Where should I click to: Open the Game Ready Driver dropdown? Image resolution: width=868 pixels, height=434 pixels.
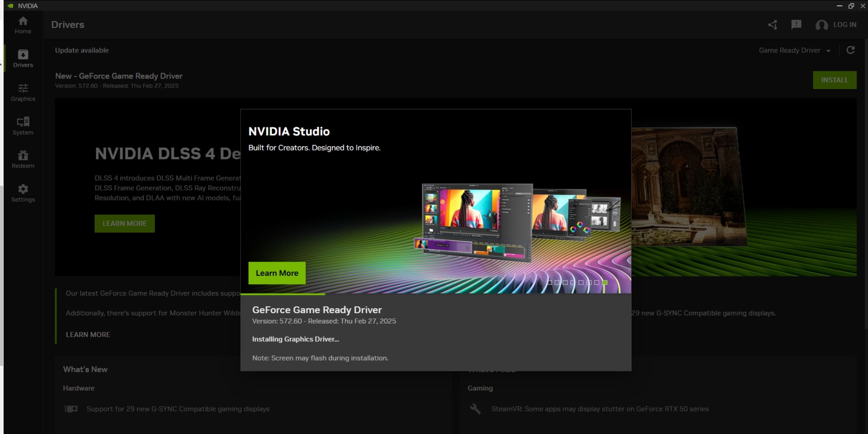pyautogui.click(x=794, y=50)
